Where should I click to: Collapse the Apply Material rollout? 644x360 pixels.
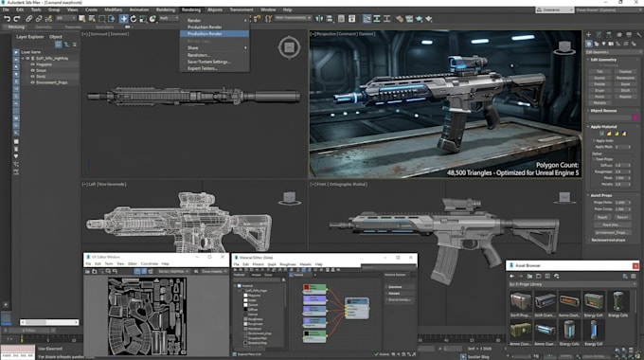tap(588, 127)
